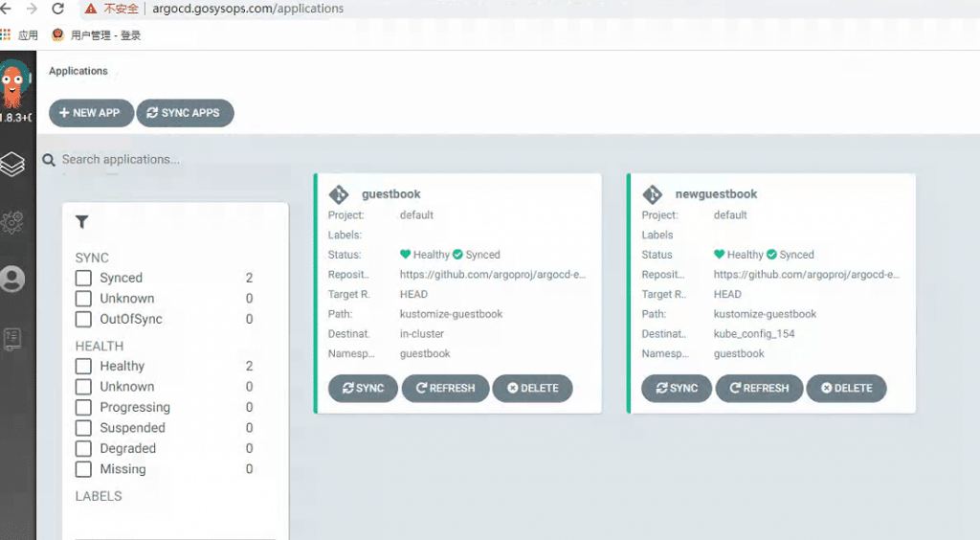Toggle the Healthy filter checkbox
The width and height of the screenshot is (980, 540).
tap(83, 367)
